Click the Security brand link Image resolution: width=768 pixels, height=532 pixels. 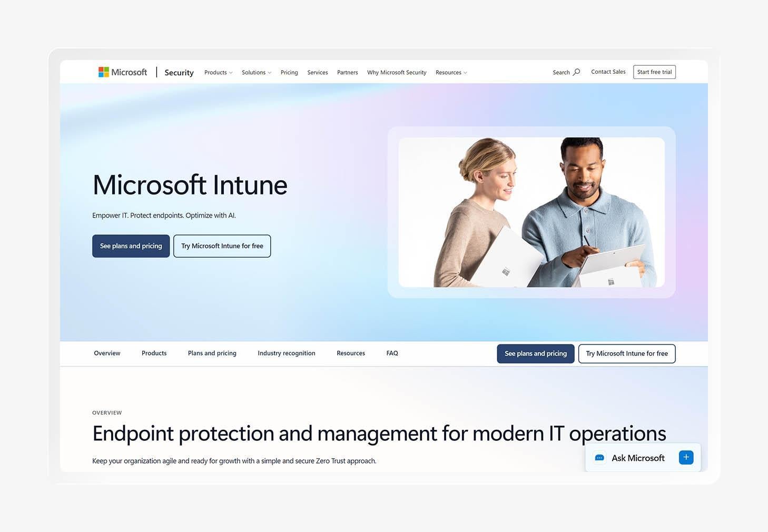[179, 73]
